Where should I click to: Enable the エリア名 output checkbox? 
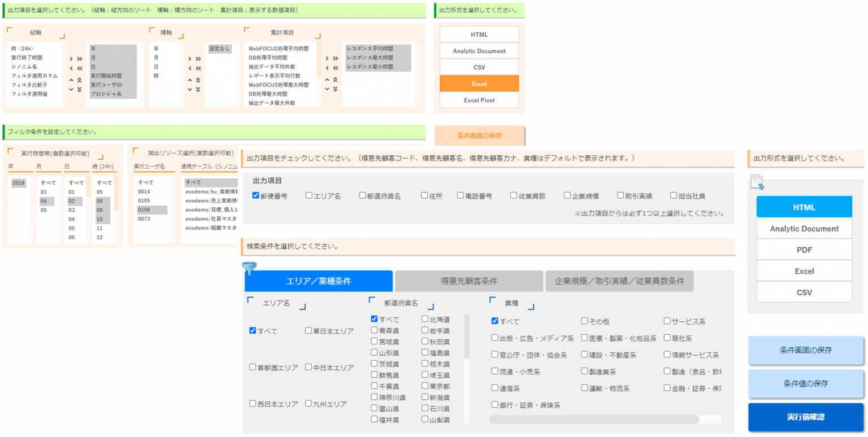(309, 195)
